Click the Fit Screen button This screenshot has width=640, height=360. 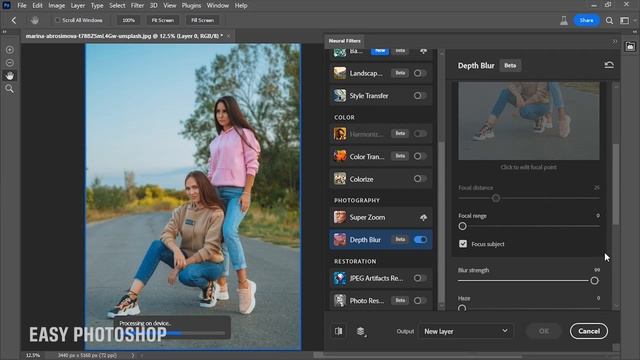tap(162, 20)
